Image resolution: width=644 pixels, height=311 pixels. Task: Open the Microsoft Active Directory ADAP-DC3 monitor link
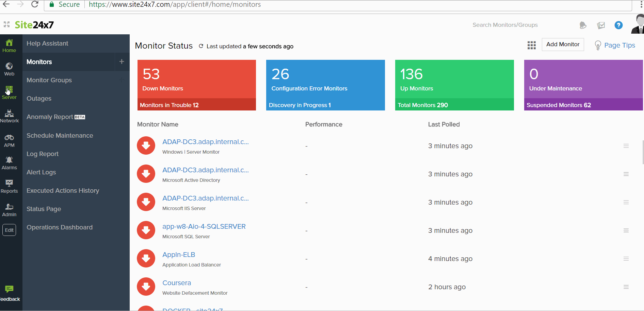tap(206, 170)
